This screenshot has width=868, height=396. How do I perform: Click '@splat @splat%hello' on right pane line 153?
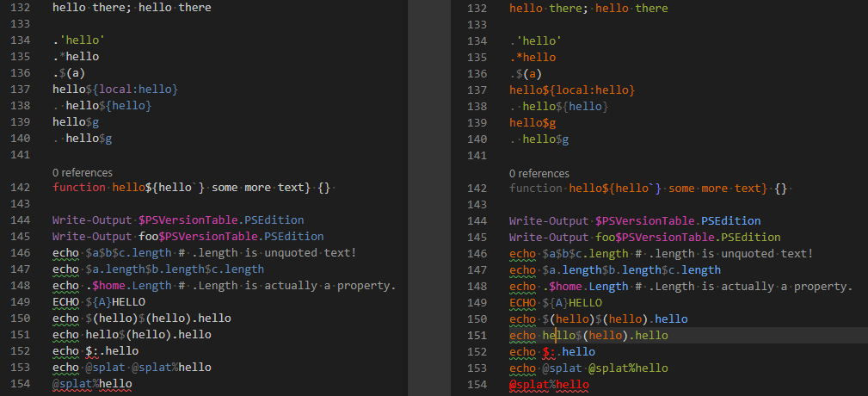pyautogui.click(x=605, y=368)
